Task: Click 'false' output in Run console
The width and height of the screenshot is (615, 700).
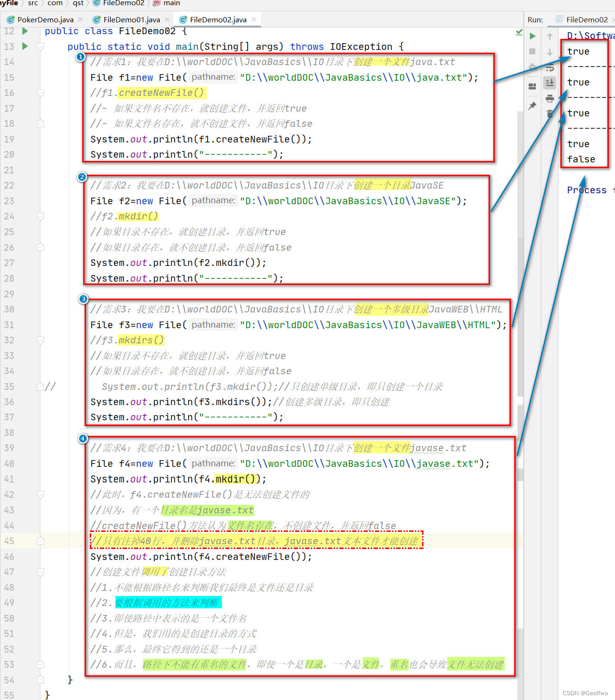Action: click(581, 159)
